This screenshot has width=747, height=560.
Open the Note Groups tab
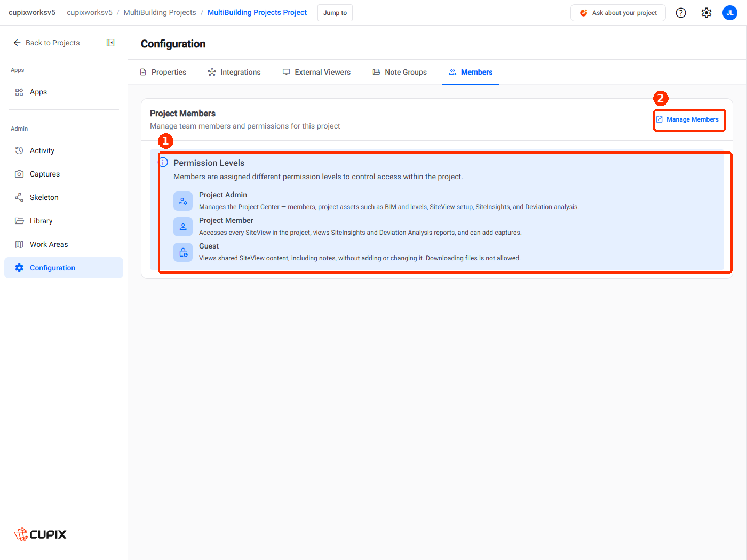point(400,72)
